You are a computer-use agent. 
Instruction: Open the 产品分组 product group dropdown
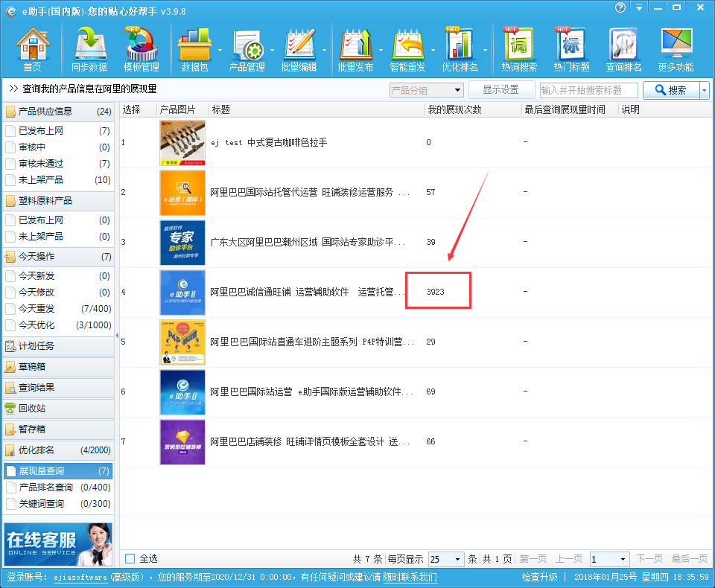(427, 90)
